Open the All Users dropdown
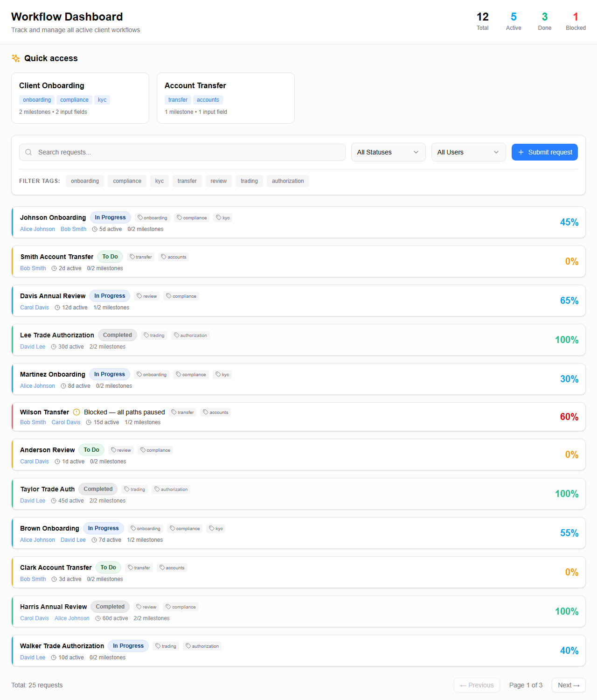Viewport: 597px width, 700px height. coord(468,152)
